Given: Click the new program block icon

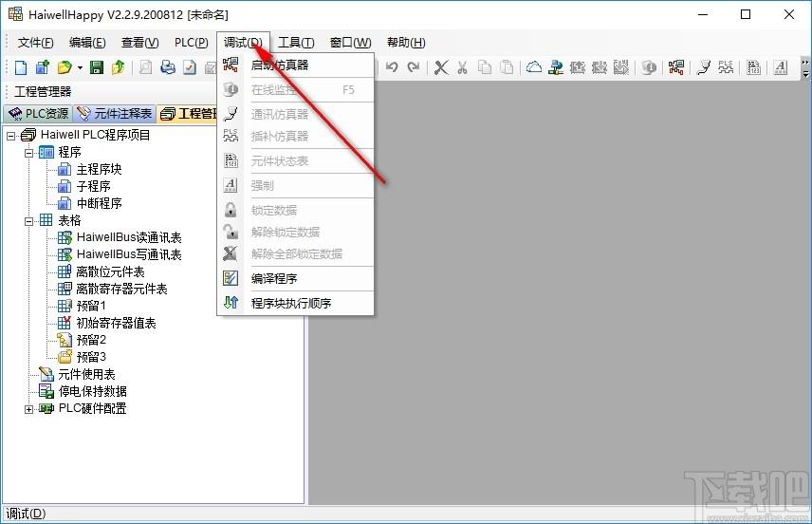Looking at the screenshot, I should [42, 67].
